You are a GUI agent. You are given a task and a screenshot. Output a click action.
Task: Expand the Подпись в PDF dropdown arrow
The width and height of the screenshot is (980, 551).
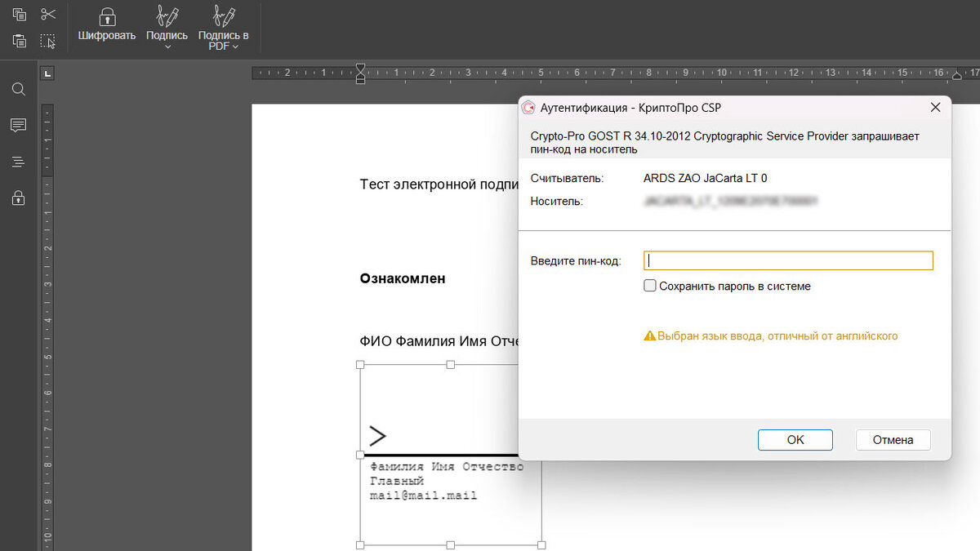(236, 47)
